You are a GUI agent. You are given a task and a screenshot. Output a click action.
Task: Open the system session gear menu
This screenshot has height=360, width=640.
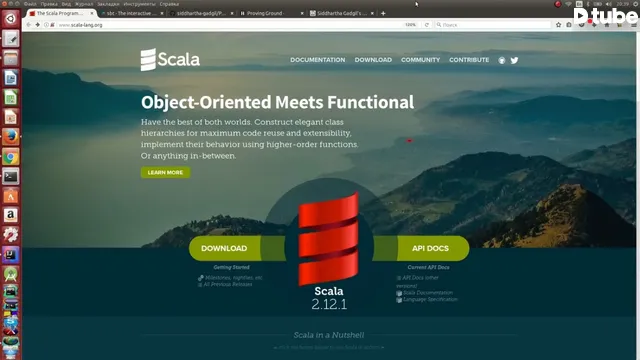pos(635,4)
